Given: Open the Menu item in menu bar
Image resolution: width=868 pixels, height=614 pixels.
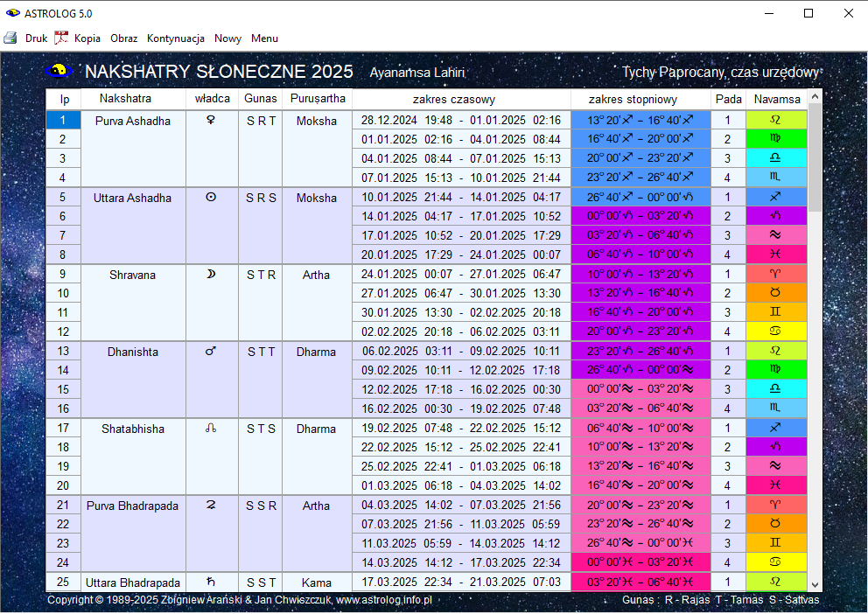Looking at the screenshot, I should point(264,38).
